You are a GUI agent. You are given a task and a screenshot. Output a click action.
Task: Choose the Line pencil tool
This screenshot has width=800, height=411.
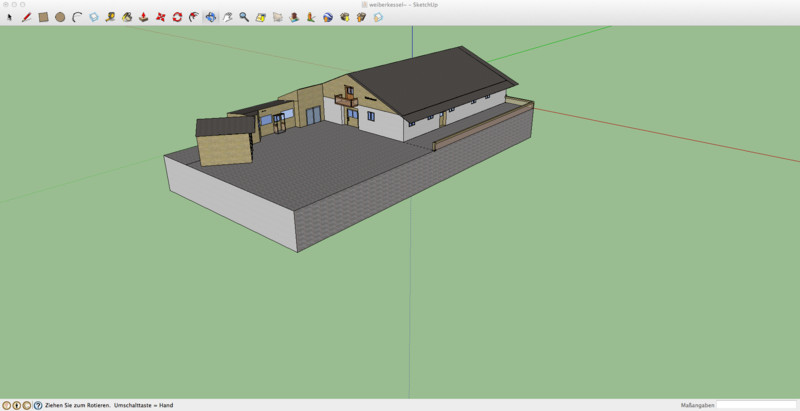27,17
